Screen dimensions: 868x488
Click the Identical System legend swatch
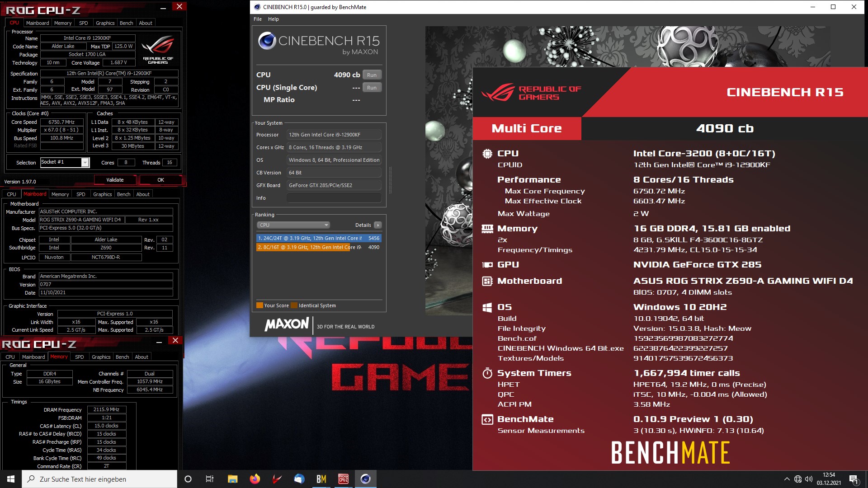[294, 305]
